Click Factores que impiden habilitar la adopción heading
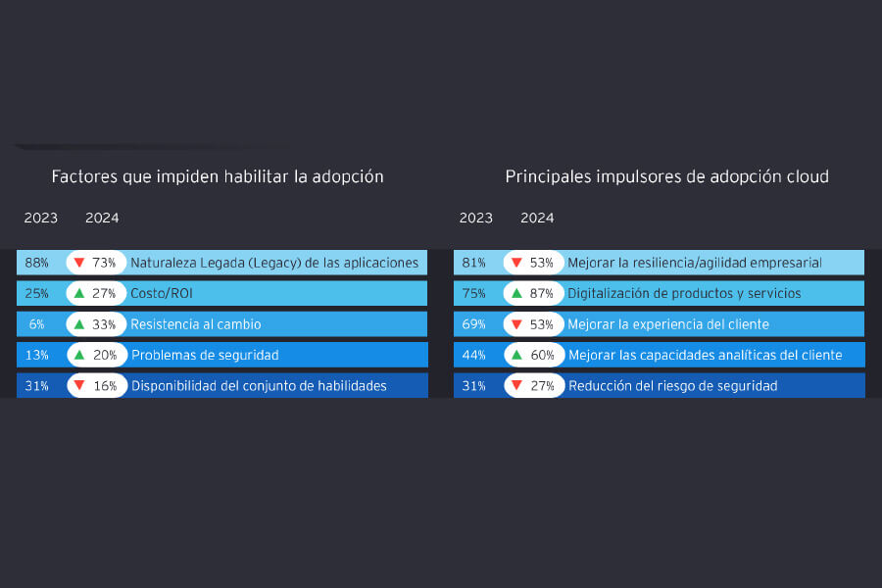882x588 pixels. (218, 176)
